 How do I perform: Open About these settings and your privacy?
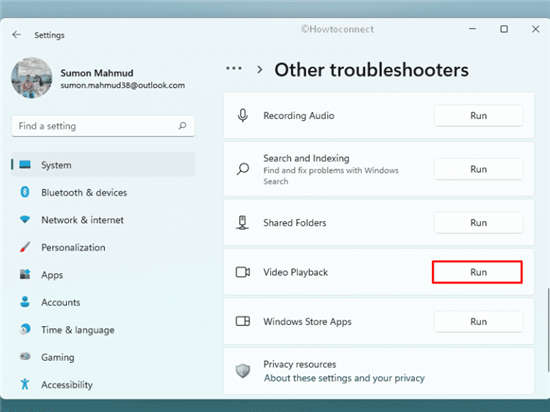(x=344, y=378)
